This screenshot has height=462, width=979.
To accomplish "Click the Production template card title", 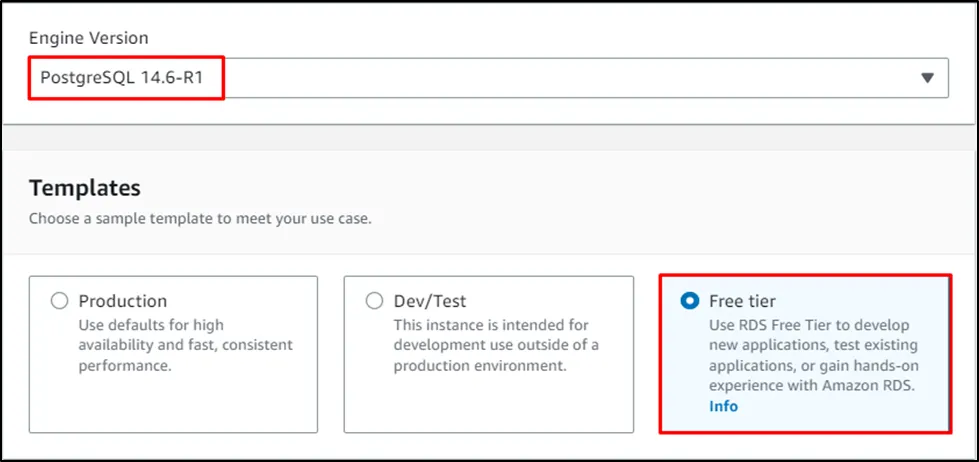I will tap(123, 301).
